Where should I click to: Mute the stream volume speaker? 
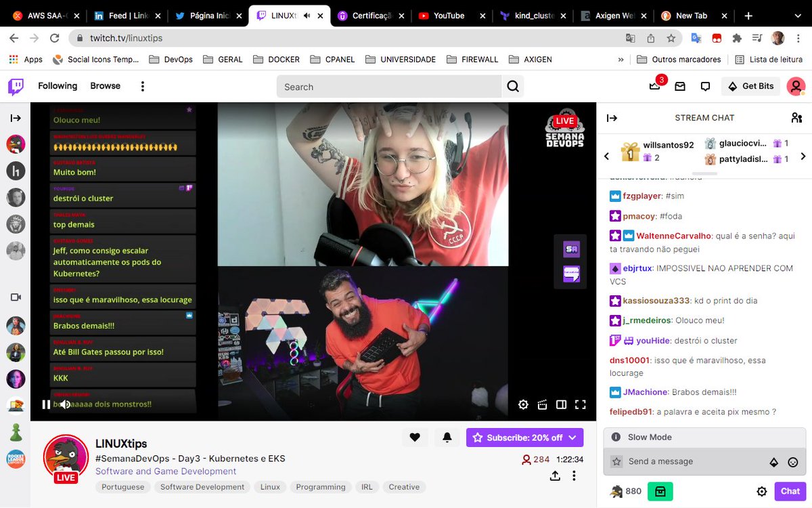(65, 404)
